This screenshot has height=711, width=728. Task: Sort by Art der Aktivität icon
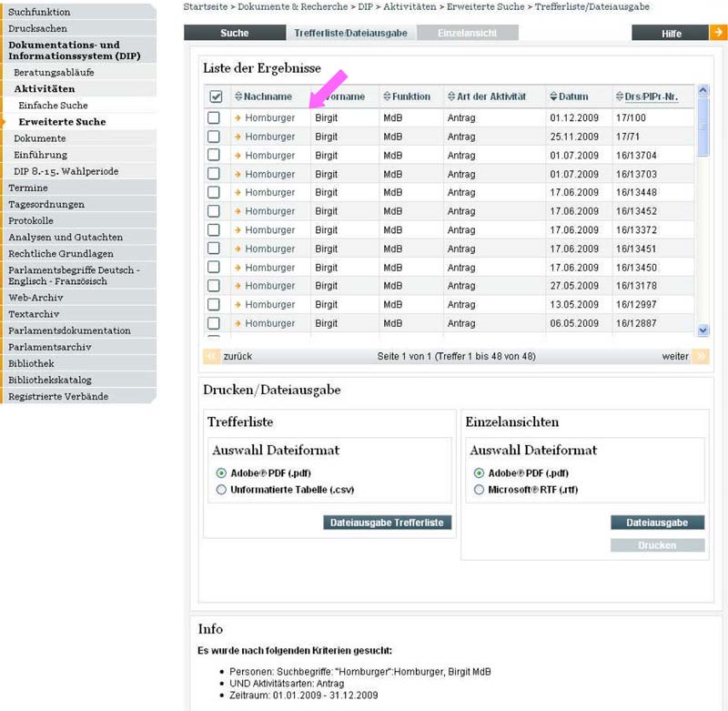pos(450,96)
